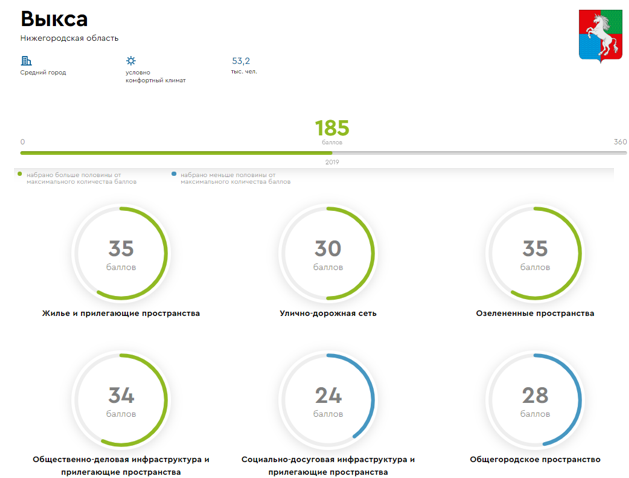Open Жилье и прилегающие пространства label
Image resolution: width=629 pixels, height=478 pixels.
pyautogui.click(x=121, y=313)
